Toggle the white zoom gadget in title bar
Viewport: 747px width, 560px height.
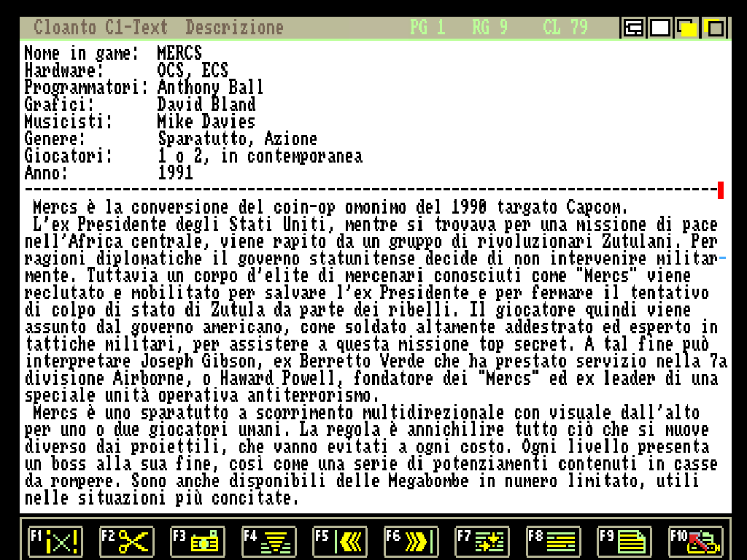[660, 28]
